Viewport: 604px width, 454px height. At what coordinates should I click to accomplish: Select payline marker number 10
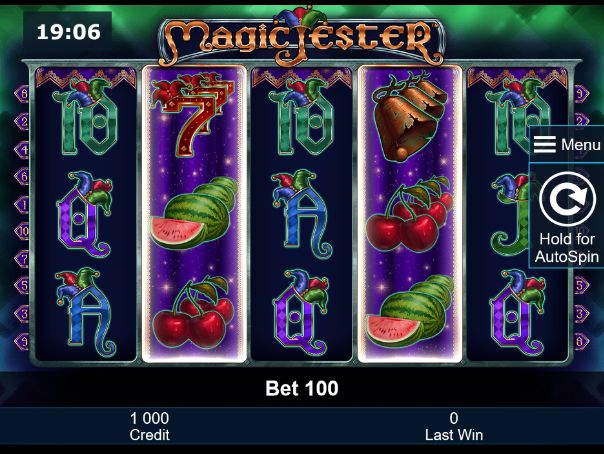pyautogui.click(x=22, y=231)
